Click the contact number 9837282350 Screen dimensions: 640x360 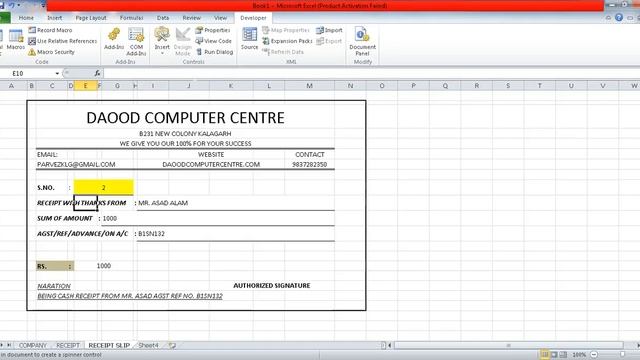[x=309, y=164]
